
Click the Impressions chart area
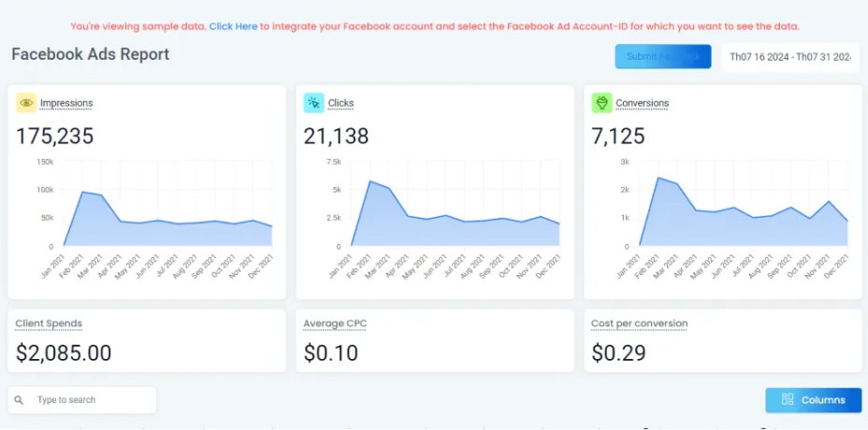pos(168,204)
